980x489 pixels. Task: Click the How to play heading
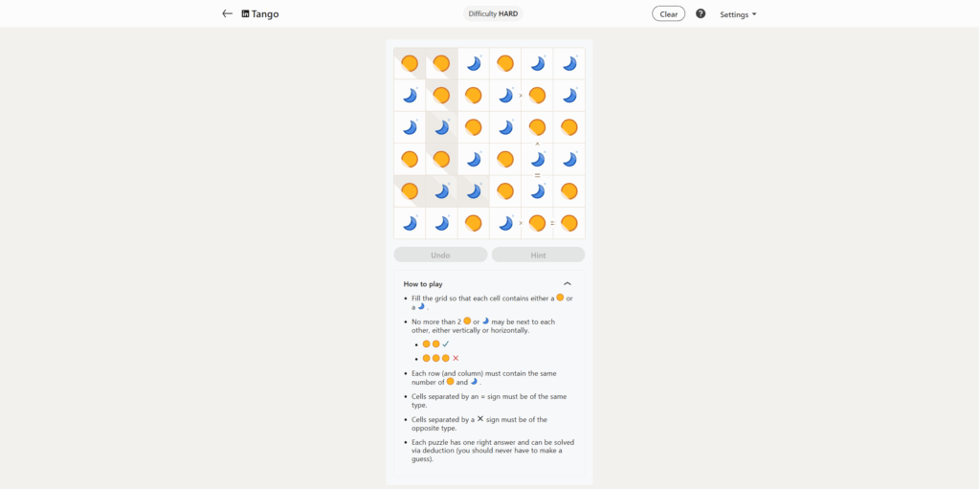pos(423,284)
